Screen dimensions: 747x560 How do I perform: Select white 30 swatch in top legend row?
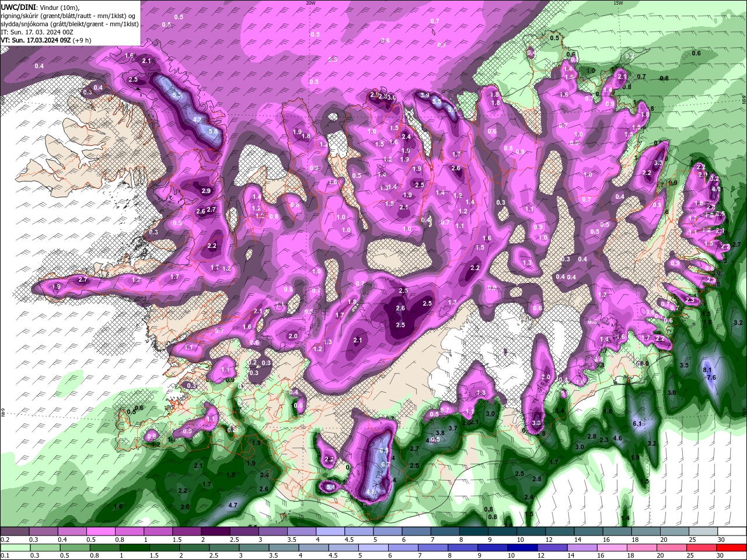[x=732, y=531]
